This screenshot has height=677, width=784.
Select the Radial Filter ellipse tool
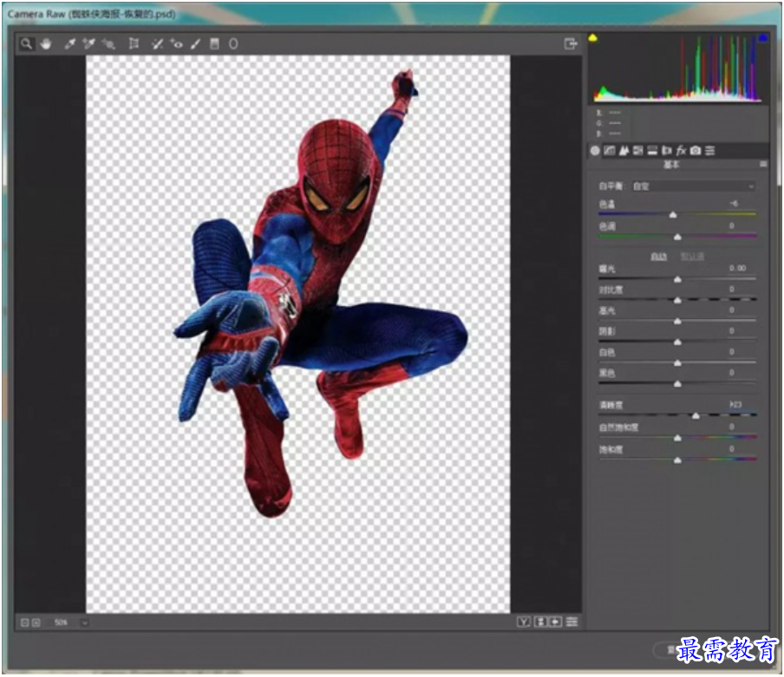pyautogui.click(x=233, y=44)
